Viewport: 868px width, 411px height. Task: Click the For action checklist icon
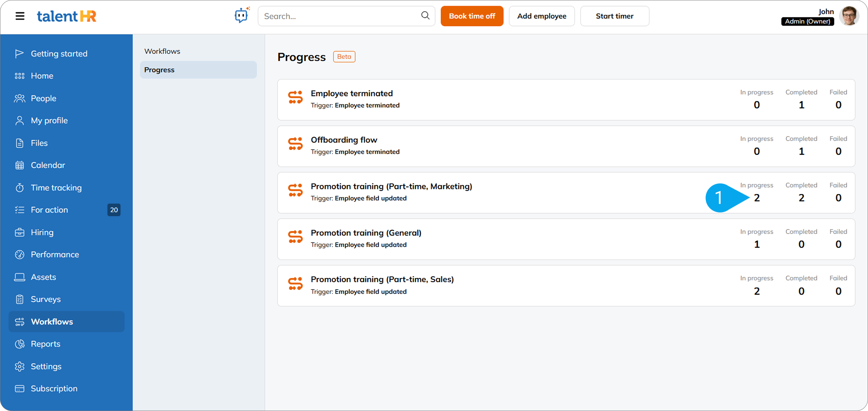[19, 210]
